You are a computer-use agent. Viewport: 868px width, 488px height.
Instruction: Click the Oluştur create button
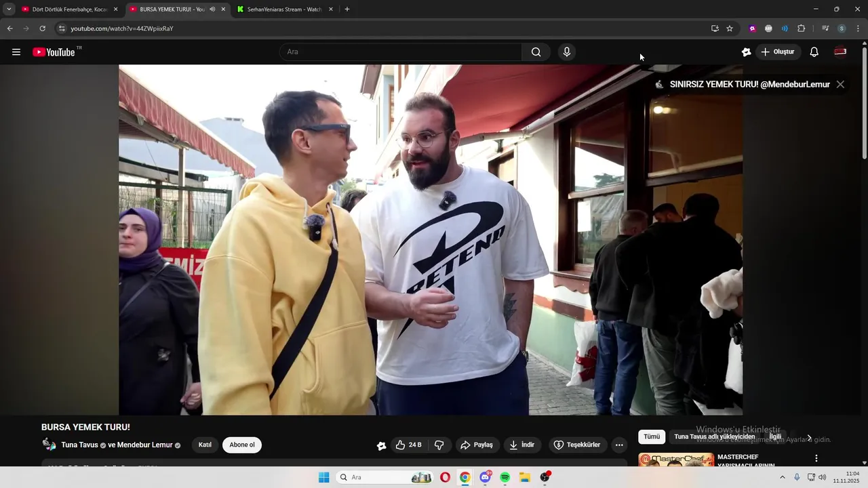778,52
